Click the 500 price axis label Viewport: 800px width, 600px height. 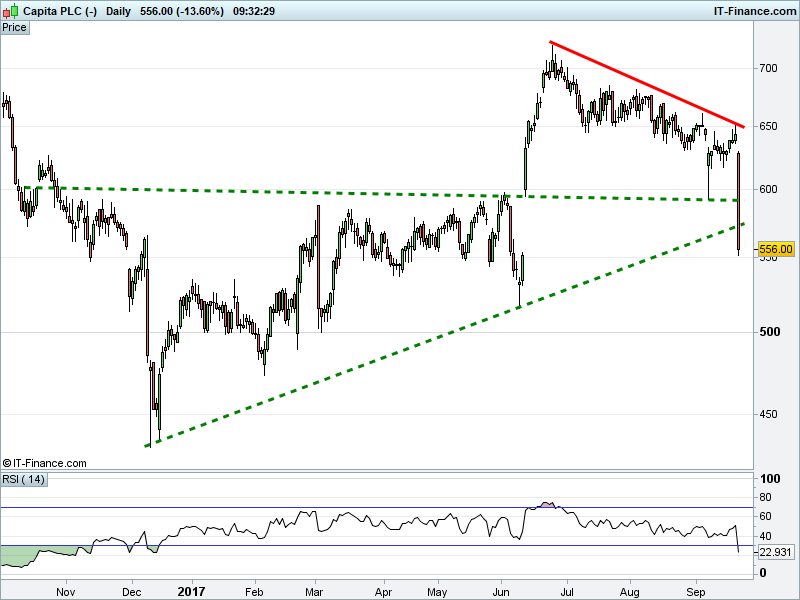[769, 332]
